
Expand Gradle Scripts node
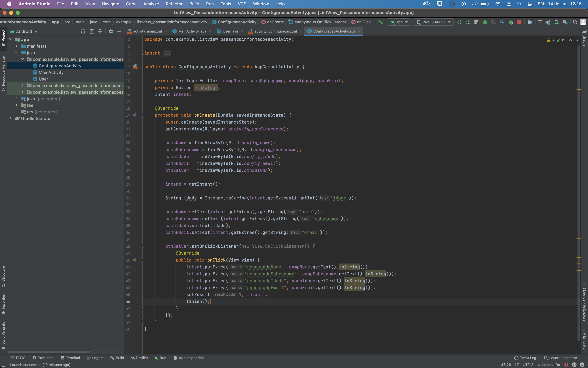[x=11, y=118]
